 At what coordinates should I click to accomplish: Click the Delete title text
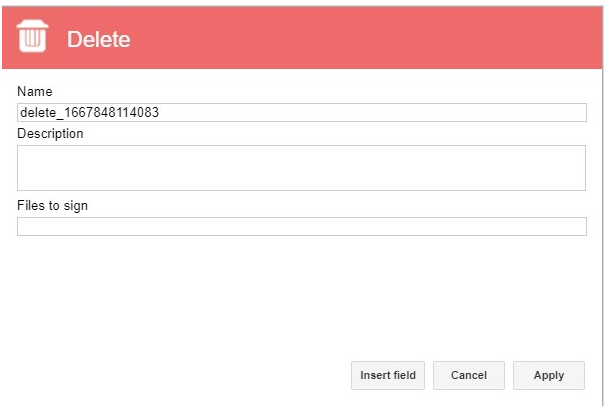click(98, 39)
